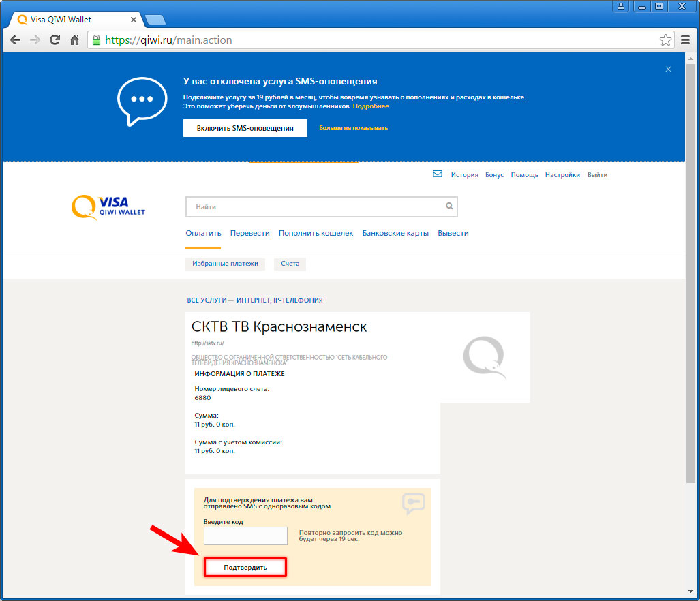The image size is (700, 601).
Task: Open the browser home page
Action: click(74, 40)
